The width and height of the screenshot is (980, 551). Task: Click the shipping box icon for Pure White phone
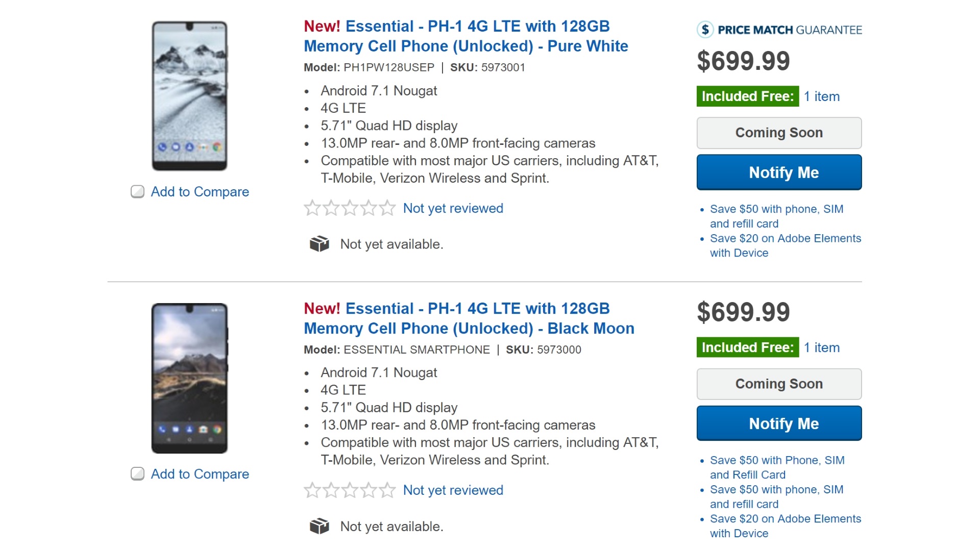coord(320,244)
